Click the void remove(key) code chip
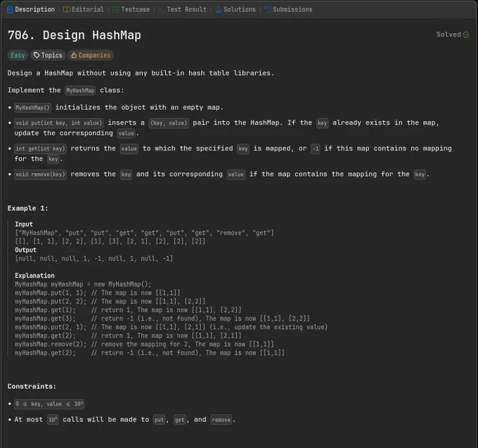The height and width of the screenshot is (448, 478). pyautogui.click(x=40, y=174)
